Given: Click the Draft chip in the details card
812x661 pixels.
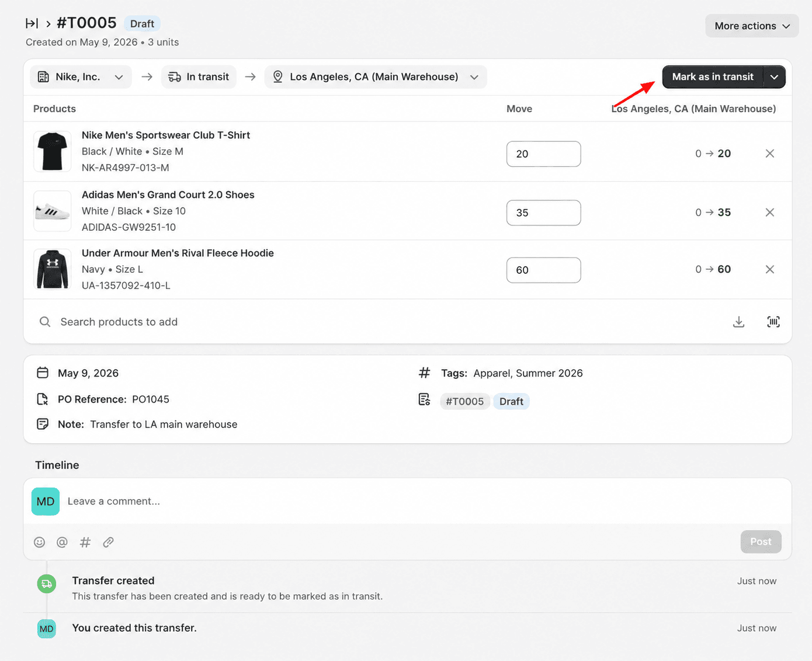Looking at the screenshot, I should coord(511,401).
